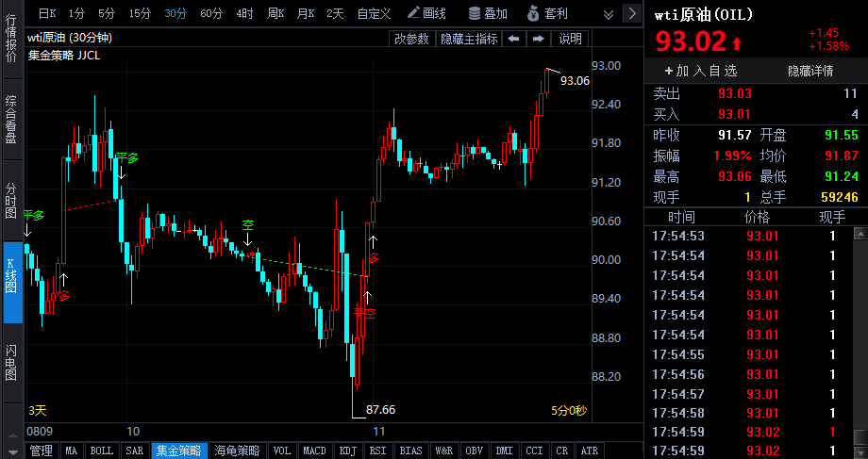Select the BOLL indicator tab
This screenshot has height=459, width=868.
(x=101, y=451)
